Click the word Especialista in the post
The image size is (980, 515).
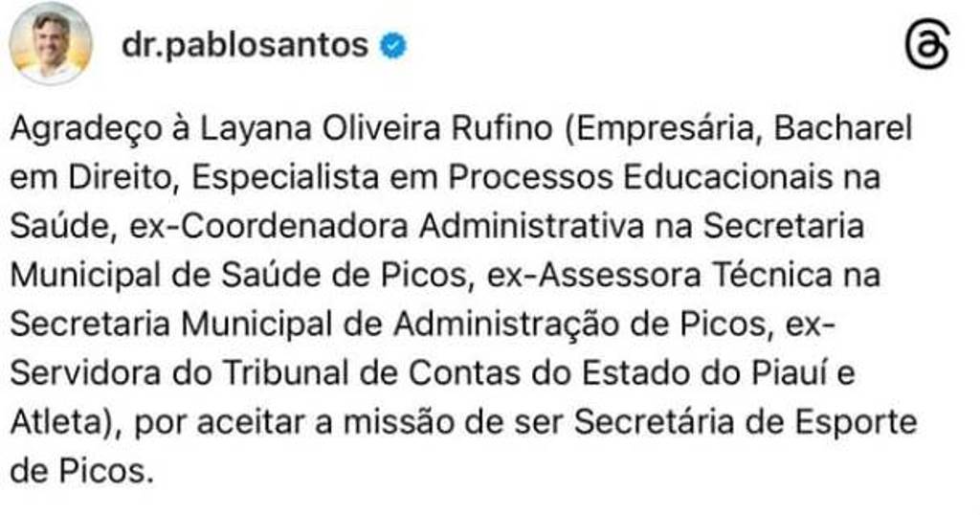pos(285,179)
